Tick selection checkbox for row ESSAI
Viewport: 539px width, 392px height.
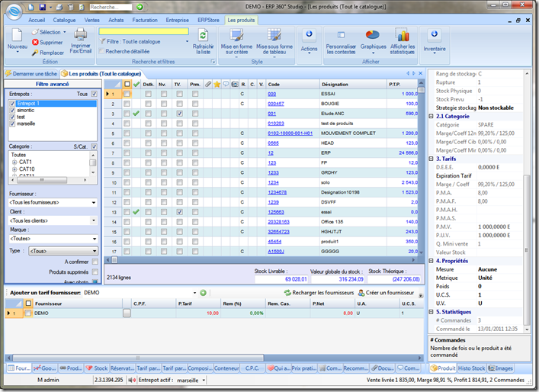(x=127, y=94)
